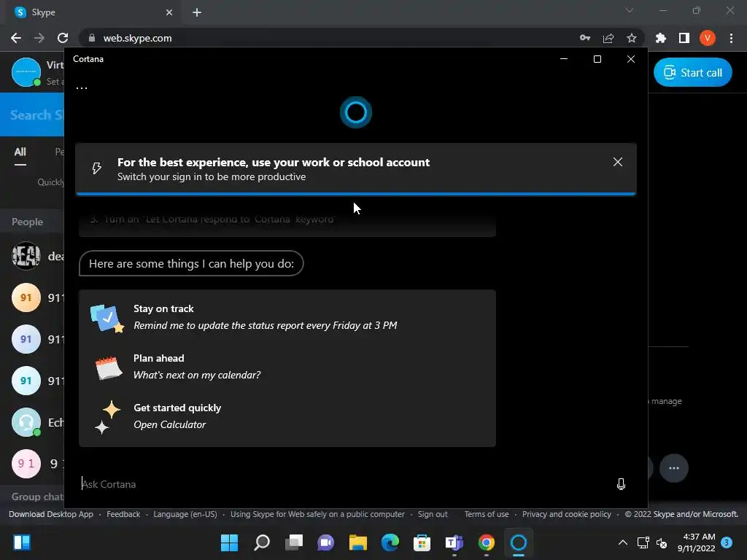Open the pink 9 1 contact avatar
The height and width of the screenshot is (560, 747).
pos(26,464)
